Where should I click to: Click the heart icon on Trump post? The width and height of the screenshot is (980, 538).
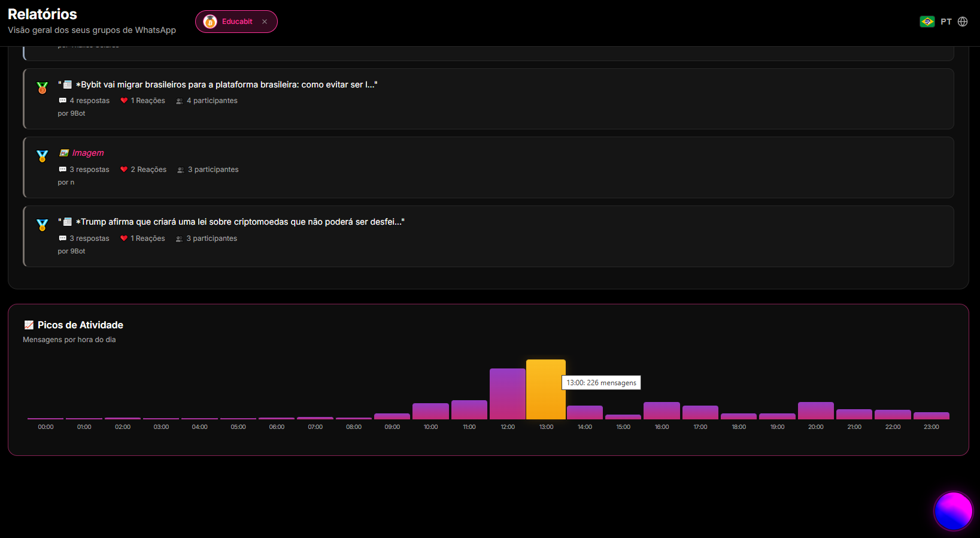tap(124, 238)
